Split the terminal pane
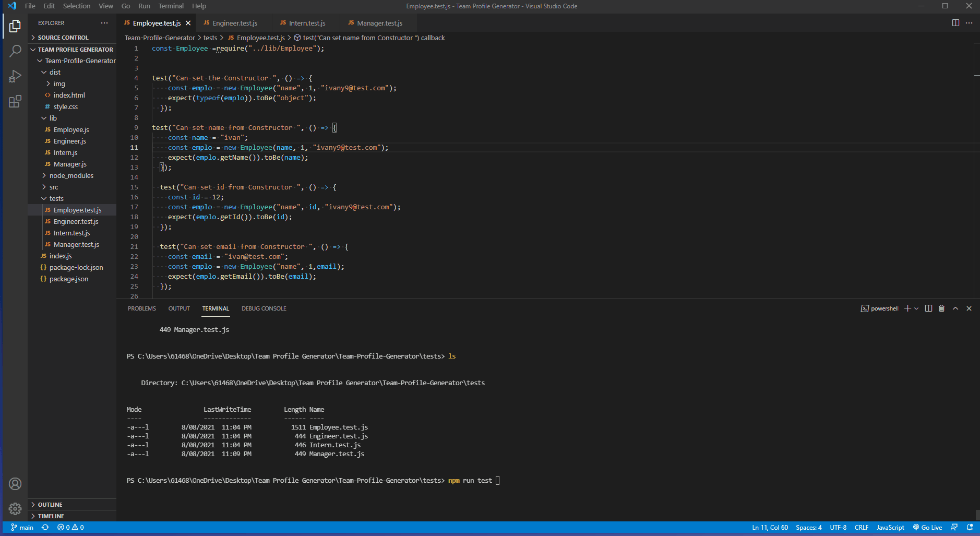 coord(928,308)
